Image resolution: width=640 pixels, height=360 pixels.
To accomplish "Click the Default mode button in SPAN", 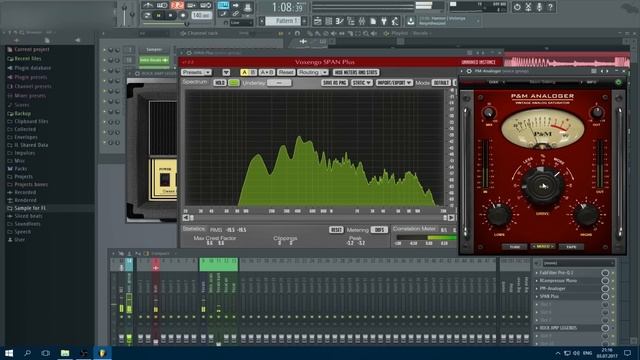I will (x=441, y=82).
